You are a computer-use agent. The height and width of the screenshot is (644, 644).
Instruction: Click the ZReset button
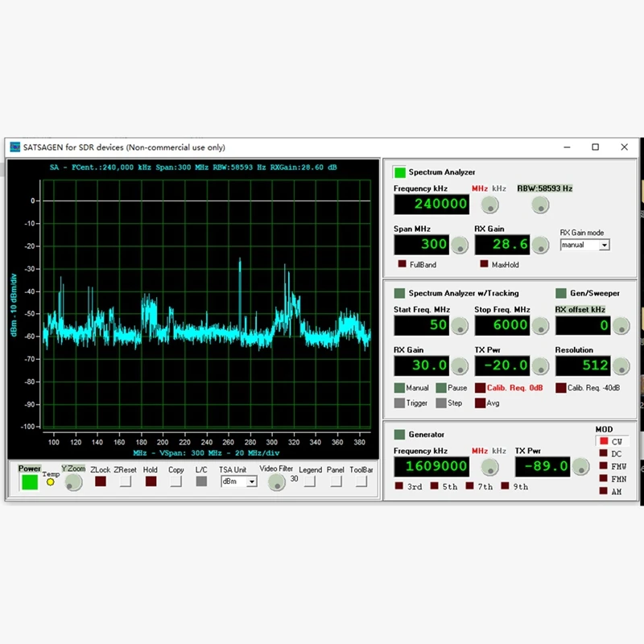pos(126,481)
